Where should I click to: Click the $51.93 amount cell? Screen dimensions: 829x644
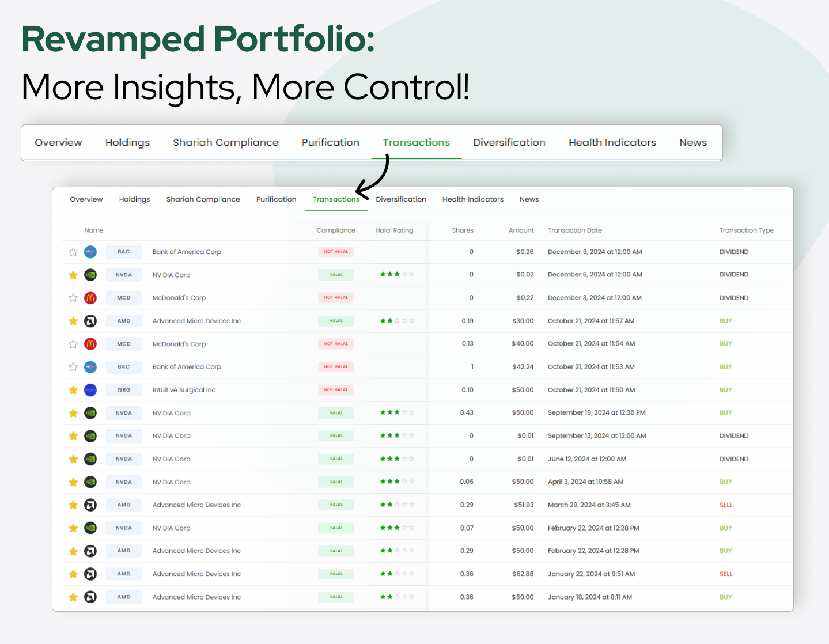pos(524,505)
